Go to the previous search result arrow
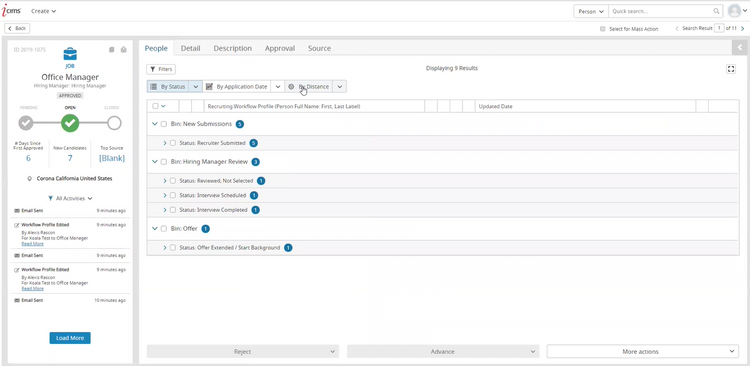Screen dimensions: 750x366 pyautogui.click(x=677, y=29)
